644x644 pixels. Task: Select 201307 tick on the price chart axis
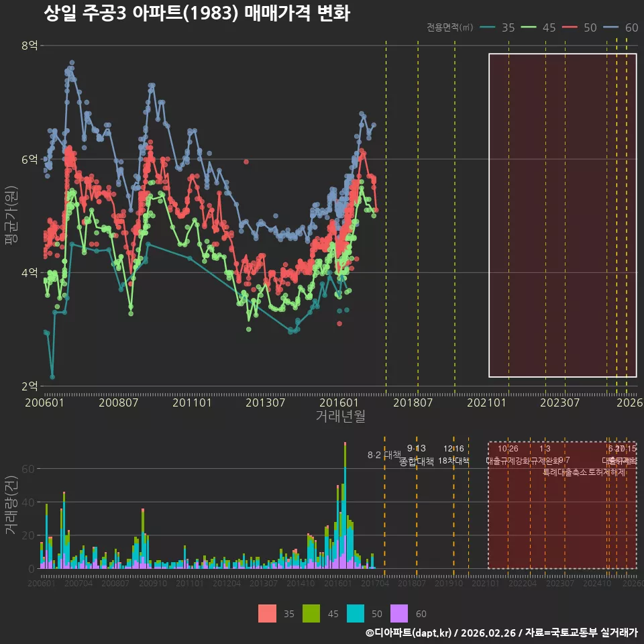[x=266, y=402]
